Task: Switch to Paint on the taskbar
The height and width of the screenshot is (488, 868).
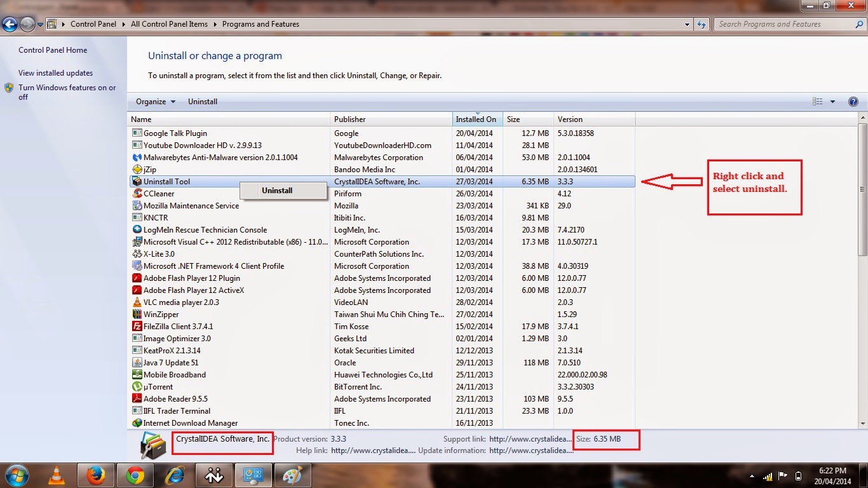Action: coord(292,475)
